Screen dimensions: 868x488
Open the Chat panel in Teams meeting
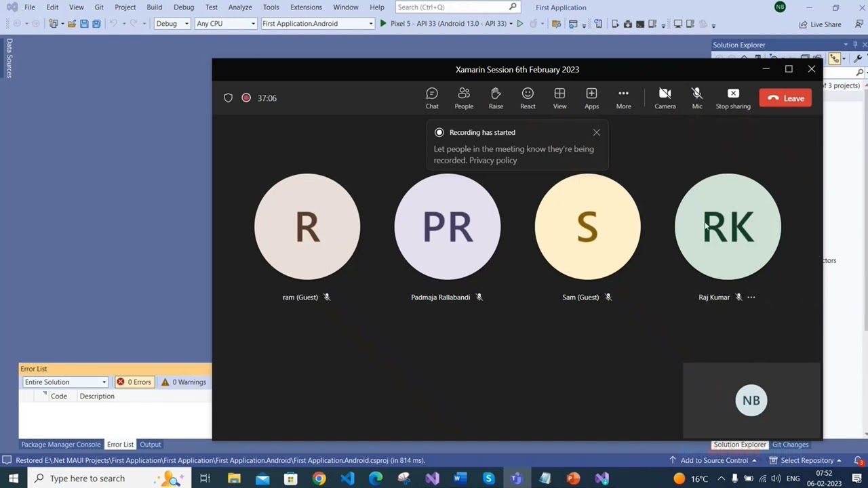click(432, 98)
